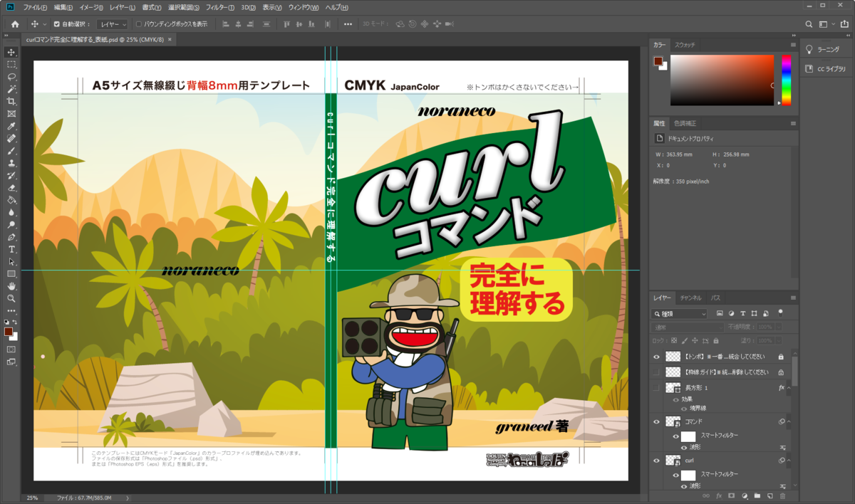Open the ファイル menu
855x504 pixels.
point(35,7)
